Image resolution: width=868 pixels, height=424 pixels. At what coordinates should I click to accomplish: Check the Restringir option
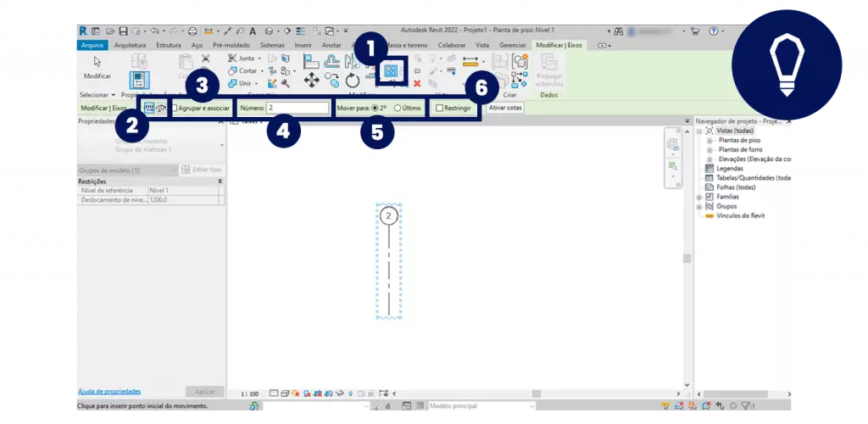click(440, 109)
